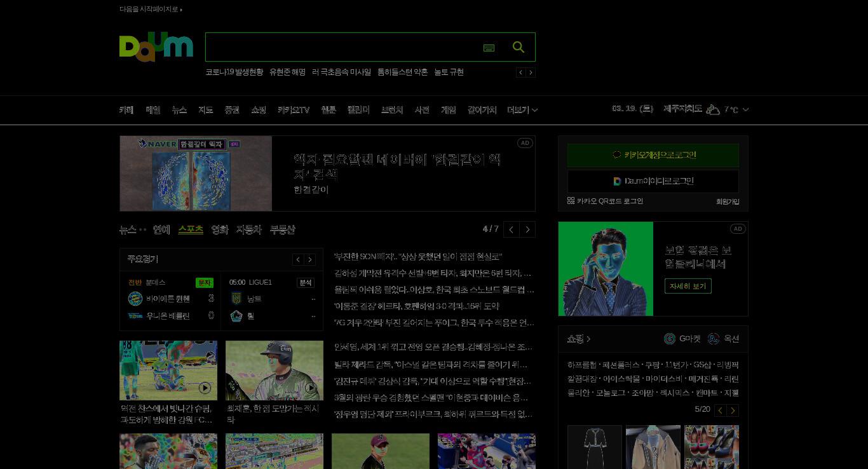This screenshot has width=868, height=469.
Task: Click the magnifier search button
Action: pos(519,47)
